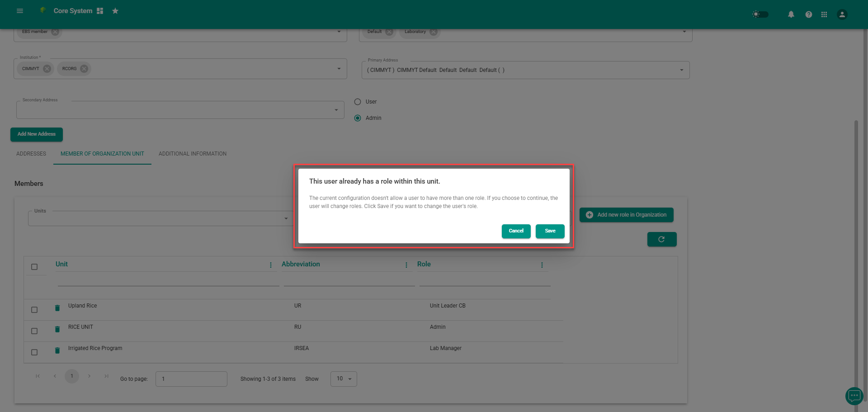Delete the Upland Rice row
Screen dimensions: 868x412
57,308
